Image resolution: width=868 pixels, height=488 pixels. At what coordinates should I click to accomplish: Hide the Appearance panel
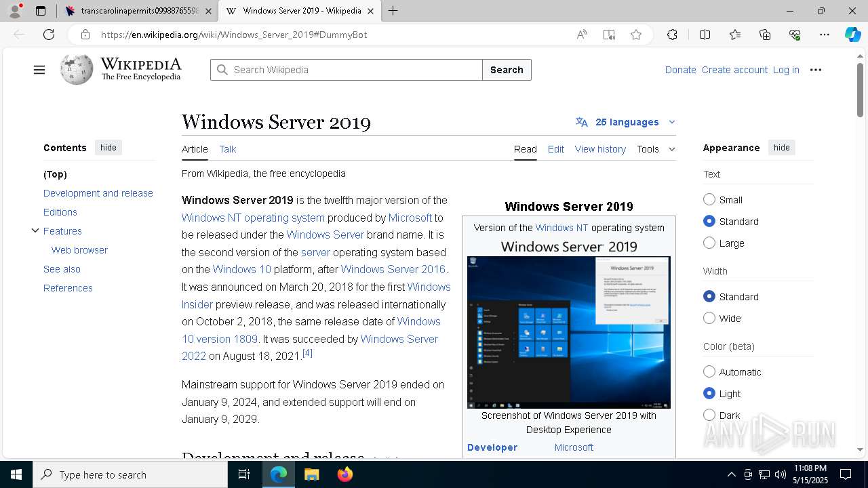pyautogui.click(x=782, y=148)
